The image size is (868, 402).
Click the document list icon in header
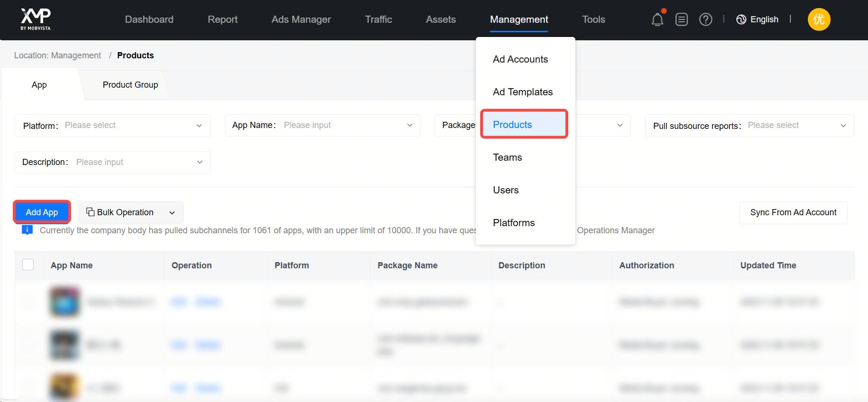681,19
